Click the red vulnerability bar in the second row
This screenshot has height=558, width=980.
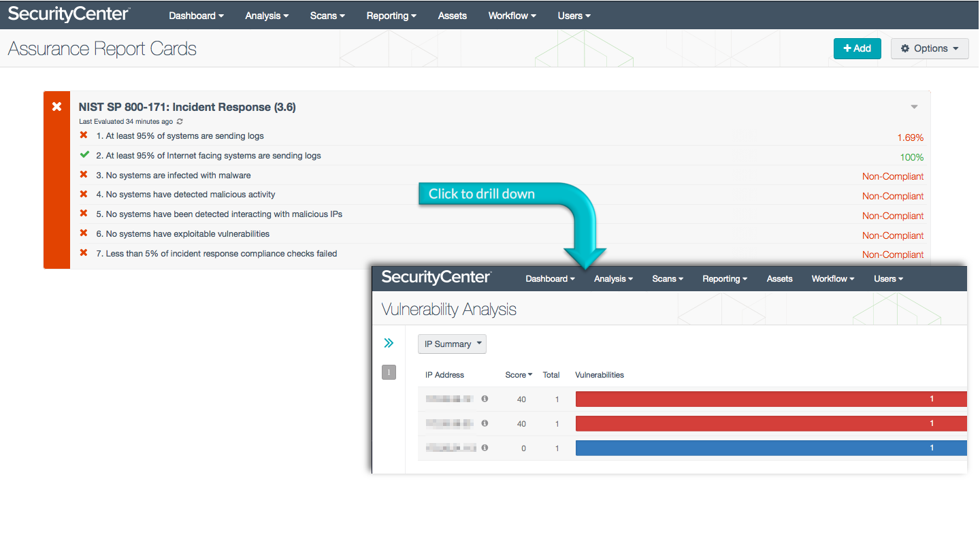771,424
